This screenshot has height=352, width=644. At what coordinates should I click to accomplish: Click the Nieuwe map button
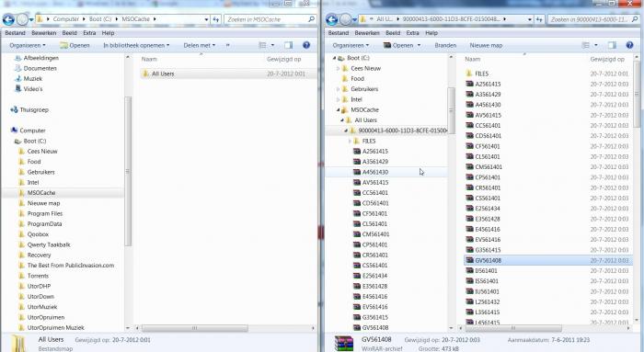486,45
